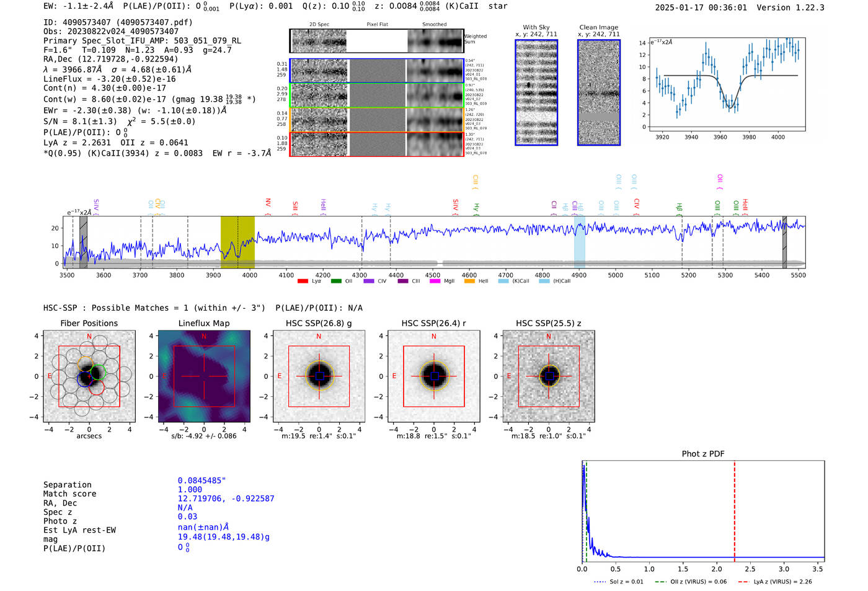The height and width of the screenshot is (591, 868).
Task: Open the HSC SSP r-band image
Action: (434, 376)
